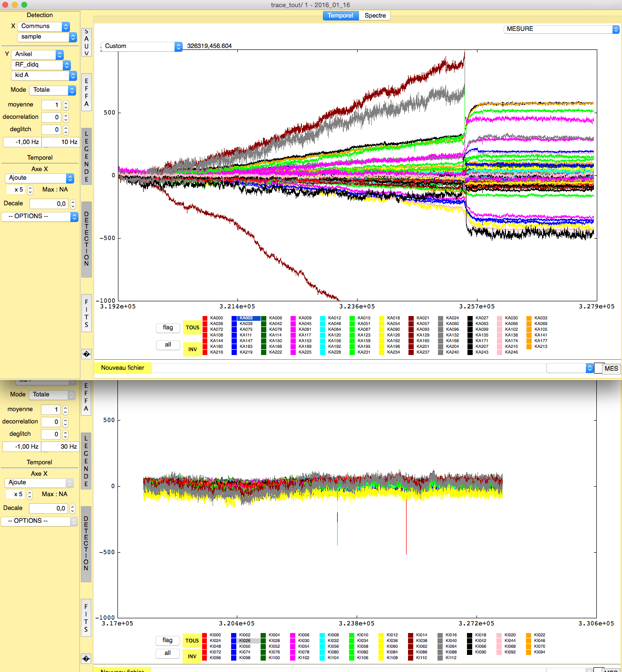622x672 pixels.
Task: Switch to the Spectre tab
Action: point(375,16)
